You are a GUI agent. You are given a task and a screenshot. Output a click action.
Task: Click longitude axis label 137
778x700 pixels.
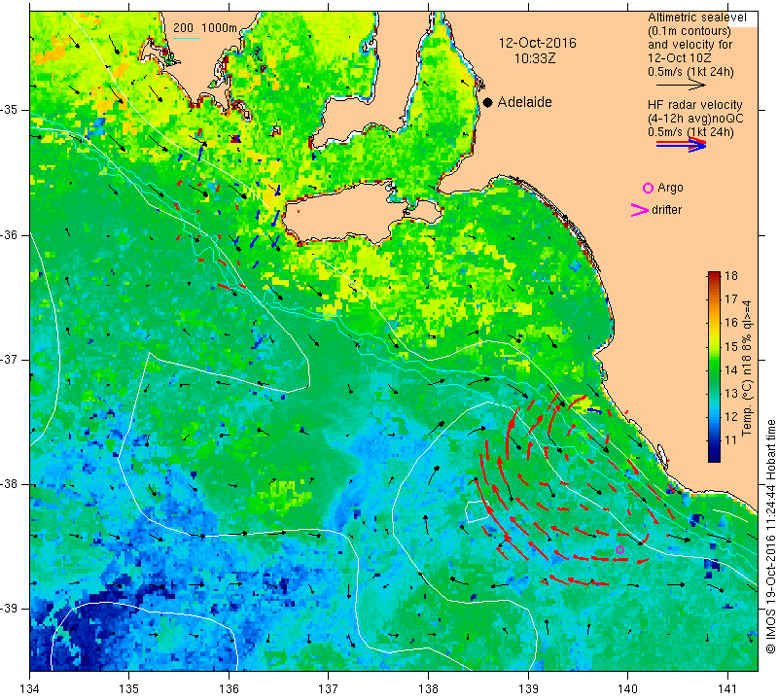tap(329, 689)
